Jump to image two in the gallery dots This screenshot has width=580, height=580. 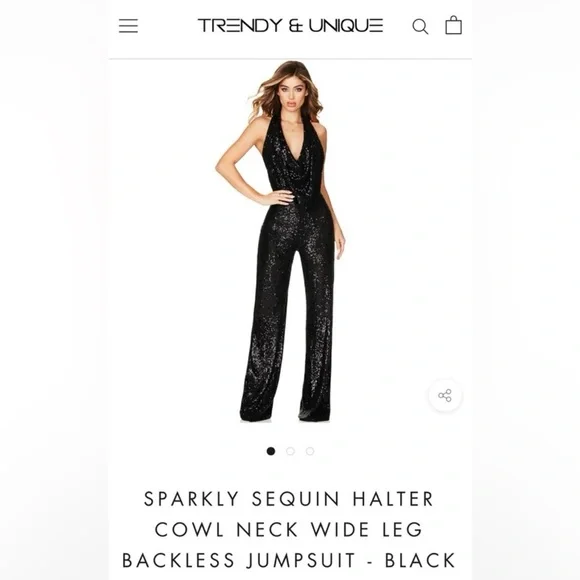[x=290, y=451]
